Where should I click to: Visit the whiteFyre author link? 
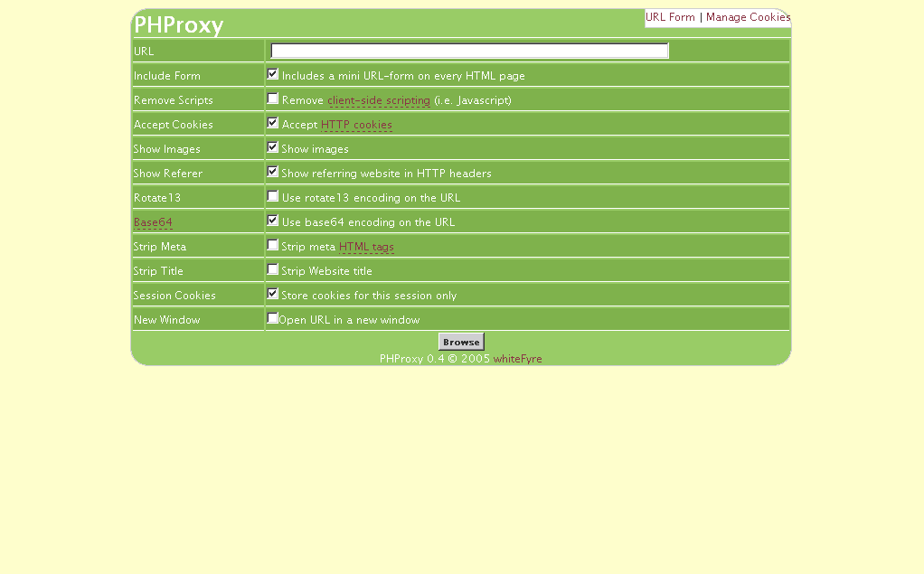coord(517,359)
